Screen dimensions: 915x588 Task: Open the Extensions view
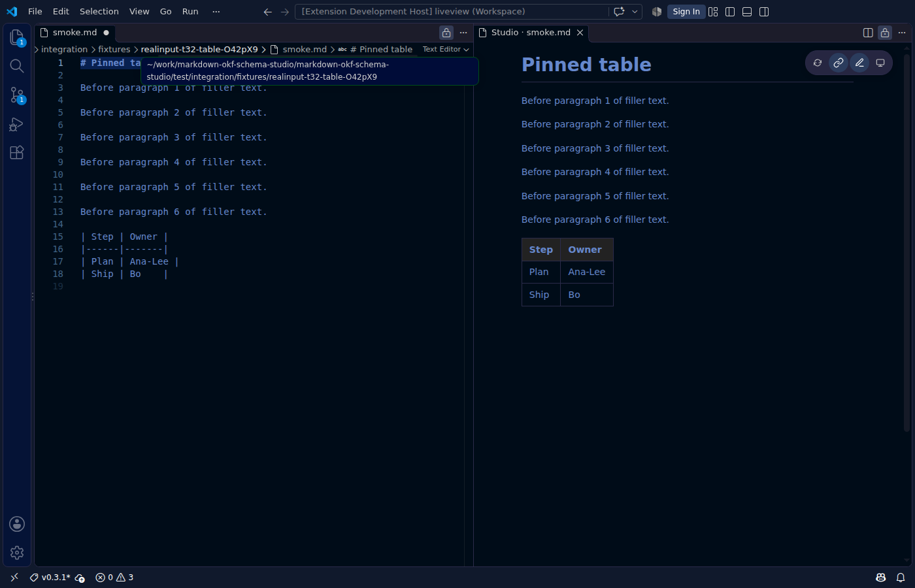coord(17,152)
